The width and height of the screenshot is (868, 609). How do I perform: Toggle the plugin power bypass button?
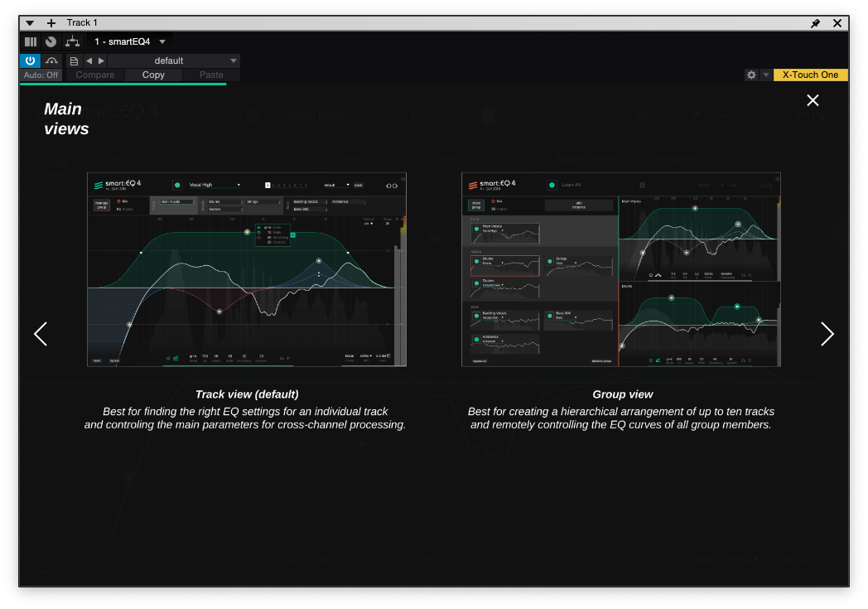[30, 60]
